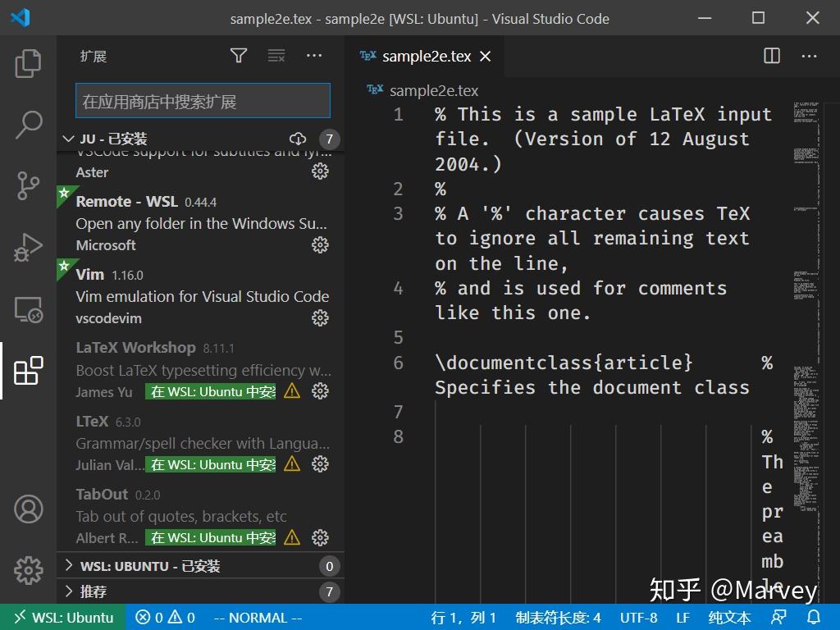
Task: Install TabOut in WSL: Ubuntu
Action: click(x=211, y=537)
